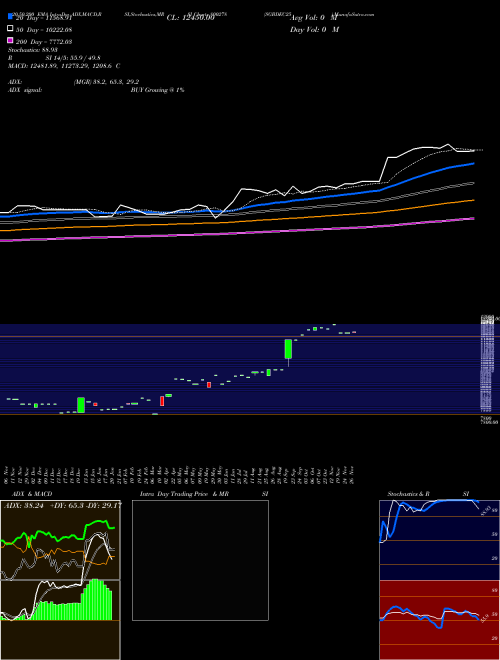Click the 'ADX & MACD' panel title
Screen dimensions: 500x660
coord(32,494)
